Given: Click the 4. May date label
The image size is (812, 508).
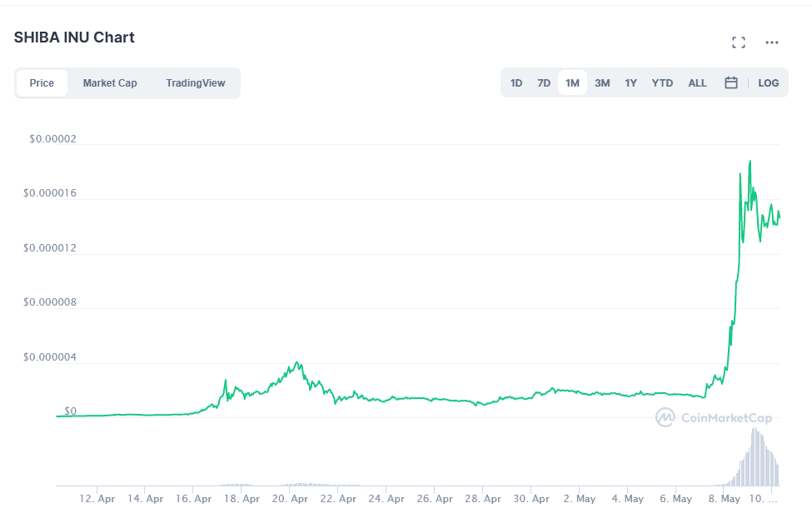Looking at the screenshot, I should tap(628, 499).
